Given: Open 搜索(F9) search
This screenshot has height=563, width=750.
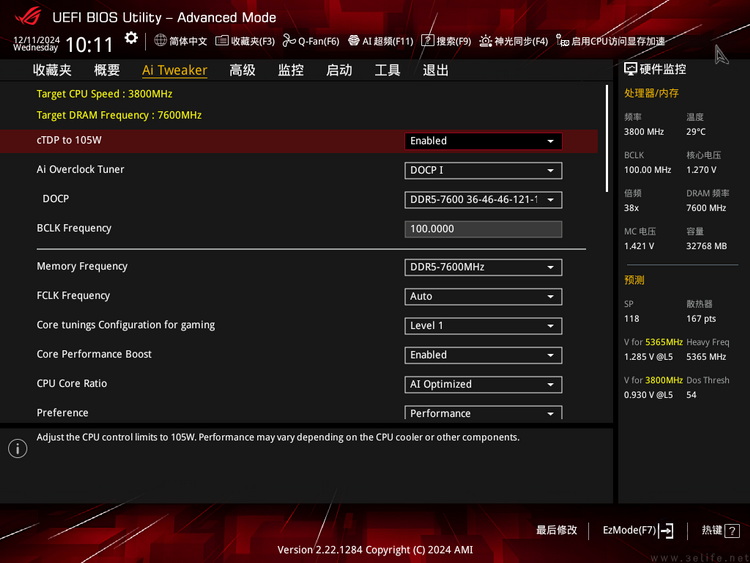Looking at the screenshot, I should click(446, 41).
